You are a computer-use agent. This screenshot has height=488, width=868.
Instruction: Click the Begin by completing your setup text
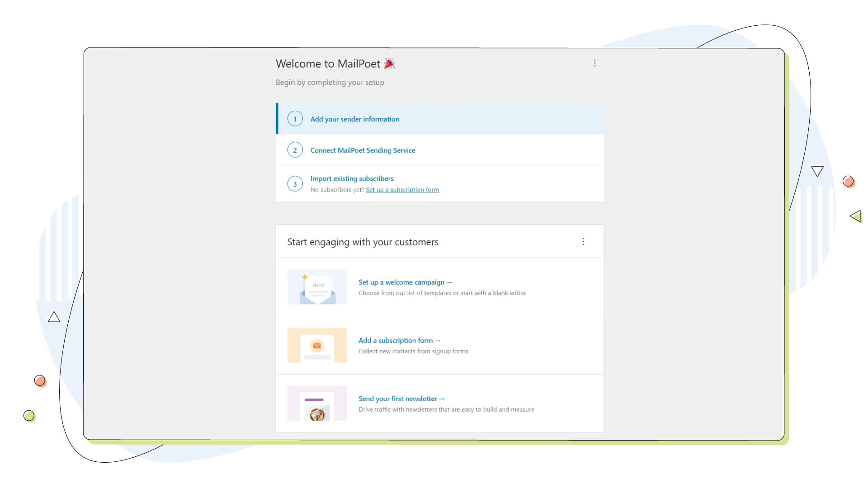click(330, 82)
